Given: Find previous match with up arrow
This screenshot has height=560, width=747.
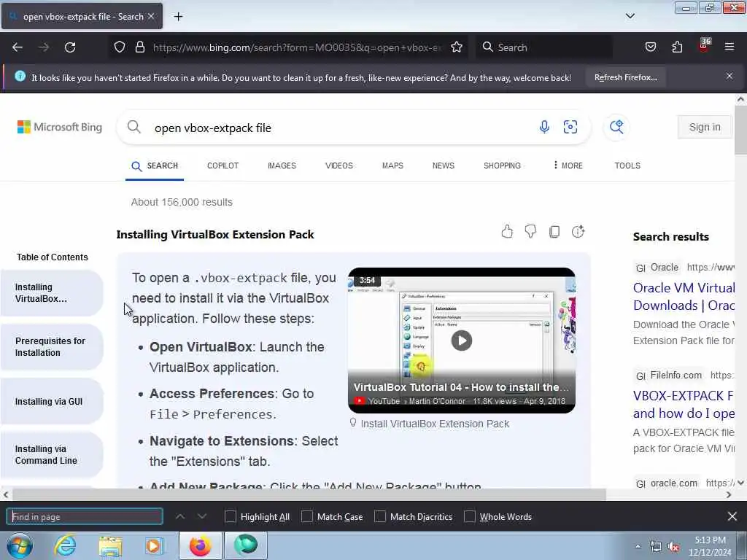Looking at the screenshot, I should coord(179,516).
